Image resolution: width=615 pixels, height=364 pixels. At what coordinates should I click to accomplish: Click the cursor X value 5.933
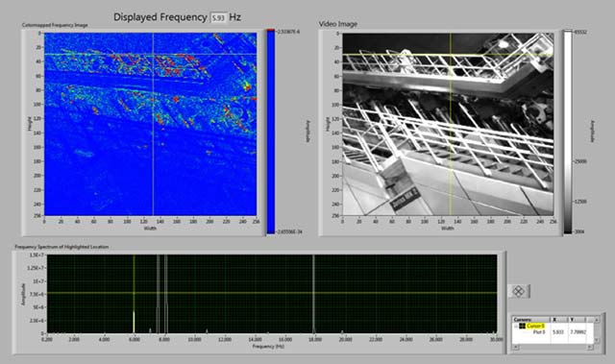pyautogui.click(x=558, y=332)
